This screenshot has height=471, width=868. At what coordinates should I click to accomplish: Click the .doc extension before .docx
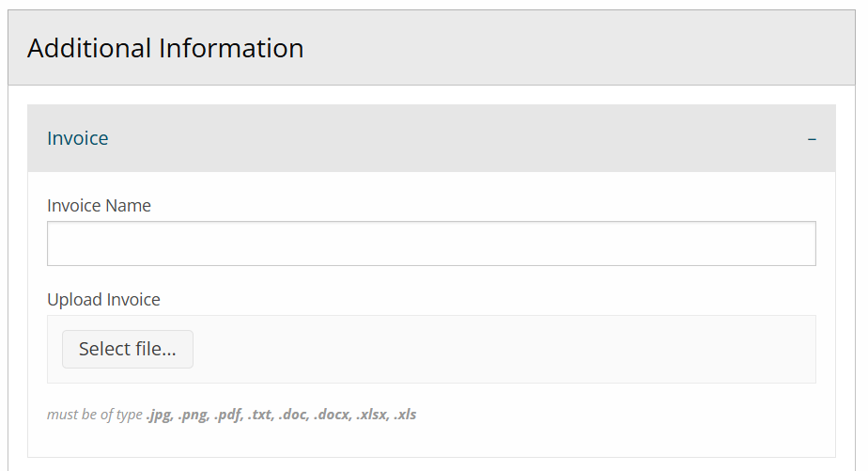point(293,415)
